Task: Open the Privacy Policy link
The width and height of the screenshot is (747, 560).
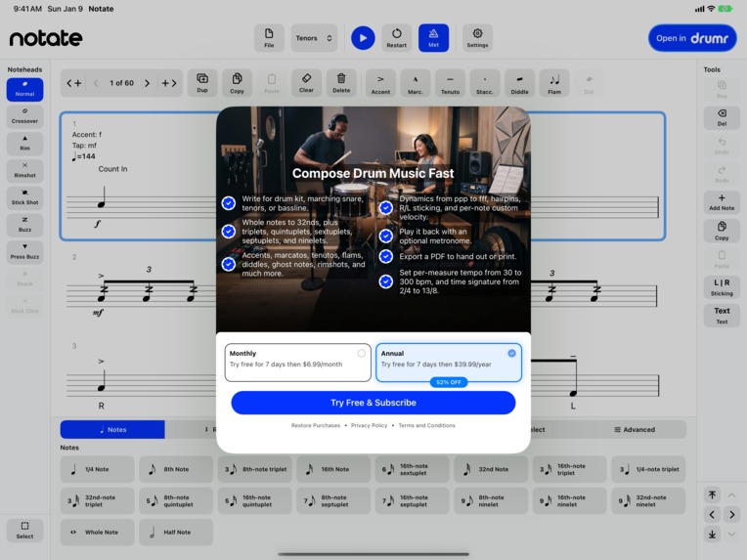Action: pos(370,426)
